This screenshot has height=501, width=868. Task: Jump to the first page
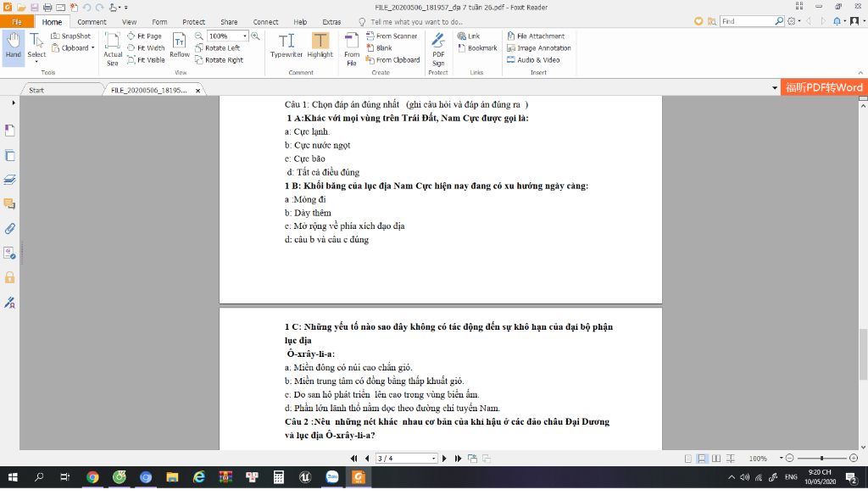point(353,459)
